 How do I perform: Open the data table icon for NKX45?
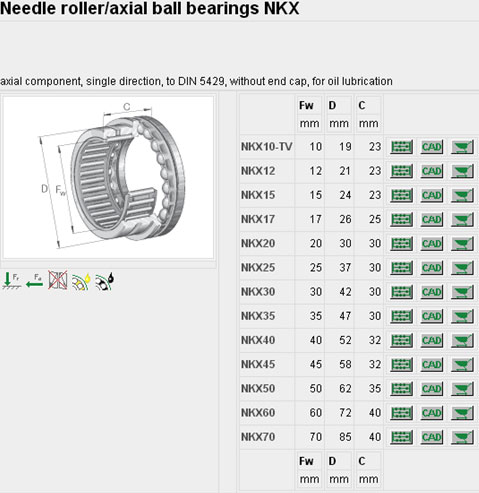pos(401,365)
